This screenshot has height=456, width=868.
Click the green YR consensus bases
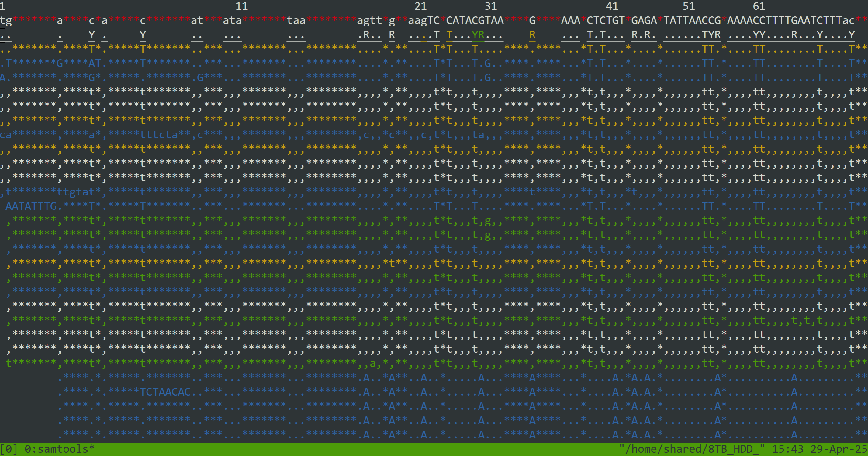[478, 35]
